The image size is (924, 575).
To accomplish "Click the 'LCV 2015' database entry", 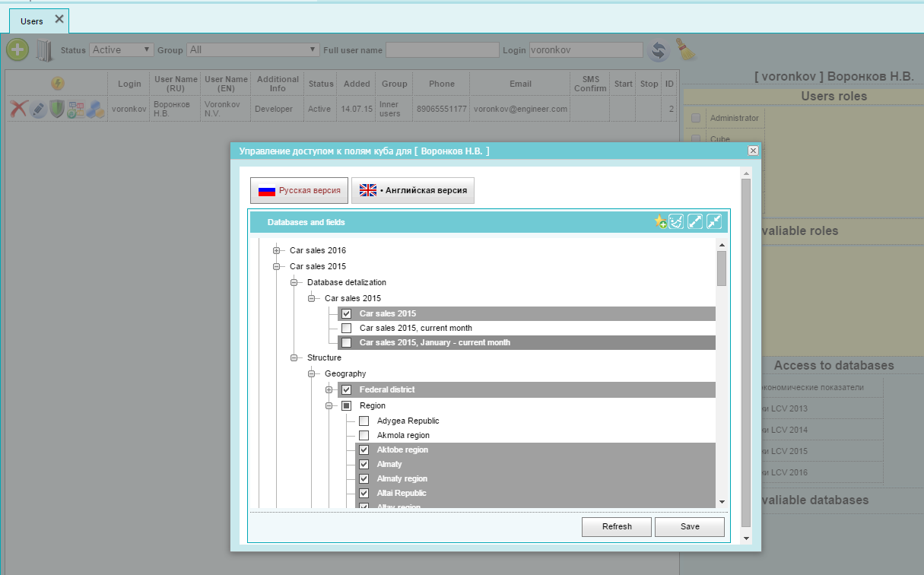I will pos(821,451).
